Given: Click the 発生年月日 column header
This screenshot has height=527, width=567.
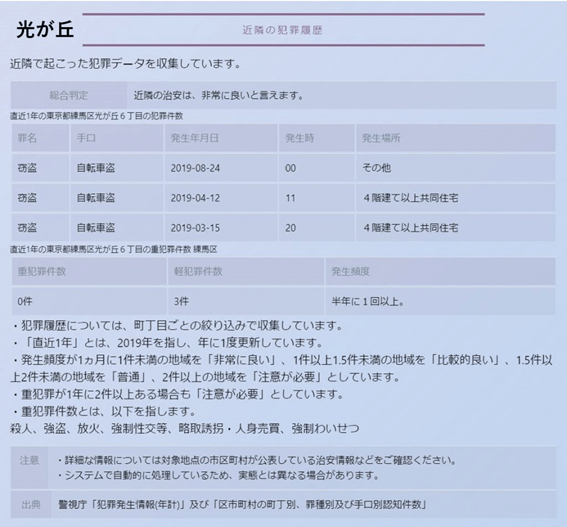Looking at the screenshot, I should pyautogui.click(x=221, y=138).
